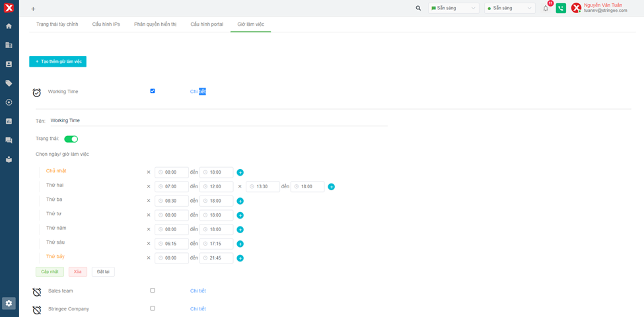The image size is (644, 317).
Task: Add time slot for Chủ nhật
Action: tap(240, 172)
